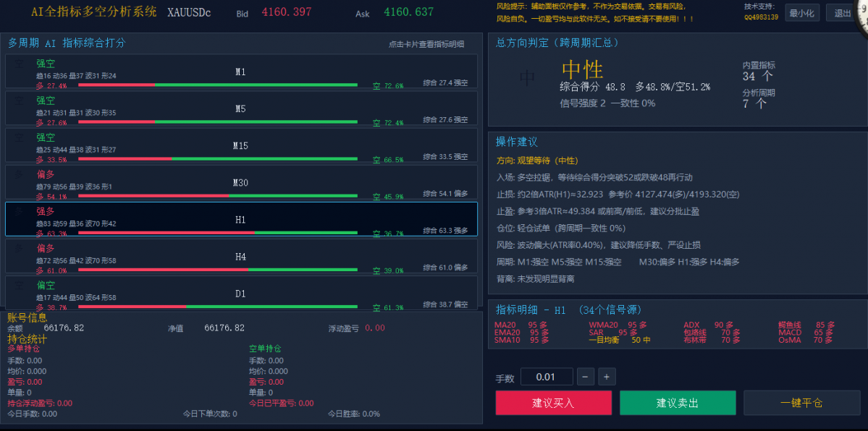Click the large 中 direction icon

pyautogui.click(x=528, y=78)
